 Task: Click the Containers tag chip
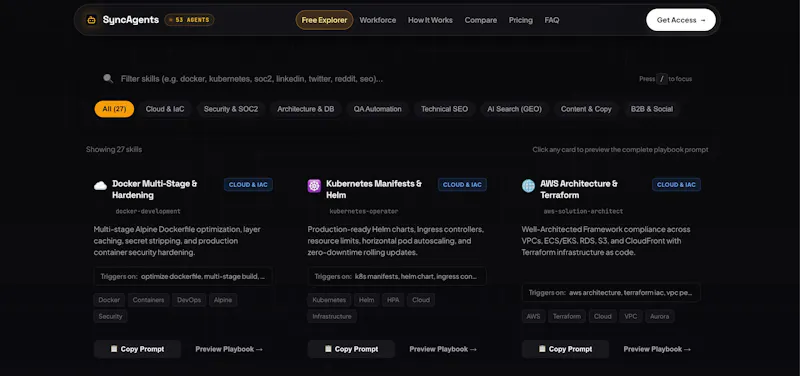tap(148, 300)
